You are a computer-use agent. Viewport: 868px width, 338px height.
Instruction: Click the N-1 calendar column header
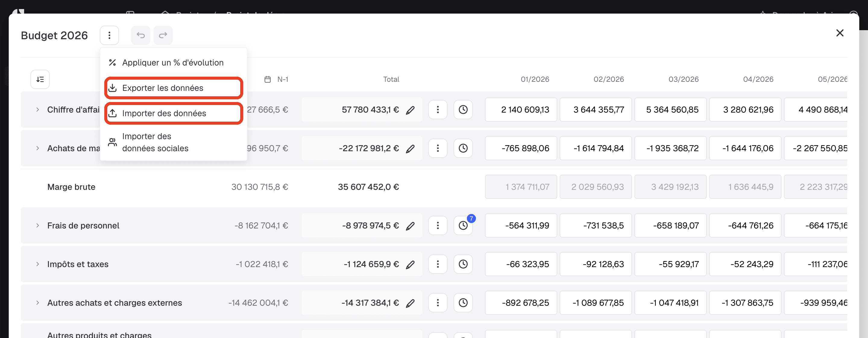pyautogui.click(x=276, y=79)
